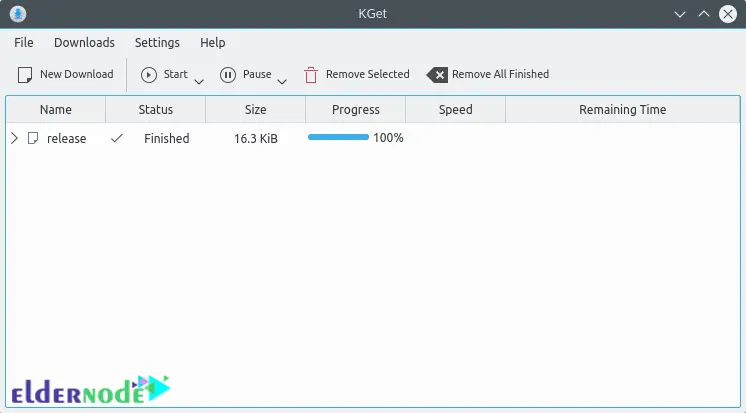Image resolution: width=746 pixels, height=413 pixels.
Task: Click the Finished status text
Action: [167, 138]
